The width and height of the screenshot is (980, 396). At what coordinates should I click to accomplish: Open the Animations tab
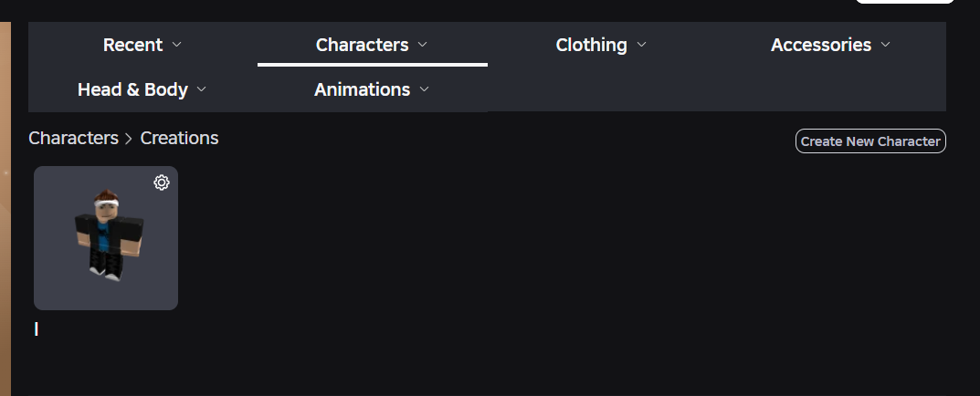coord(362,89)
